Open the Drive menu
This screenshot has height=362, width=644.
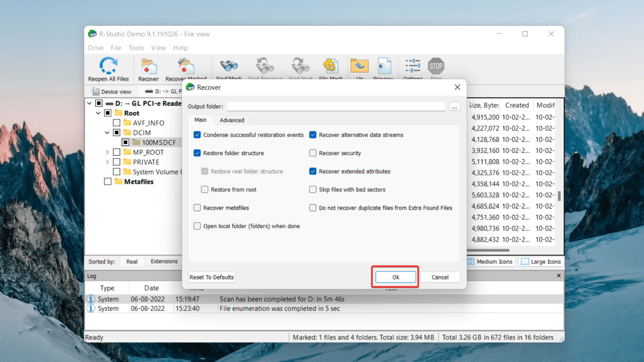95,48
